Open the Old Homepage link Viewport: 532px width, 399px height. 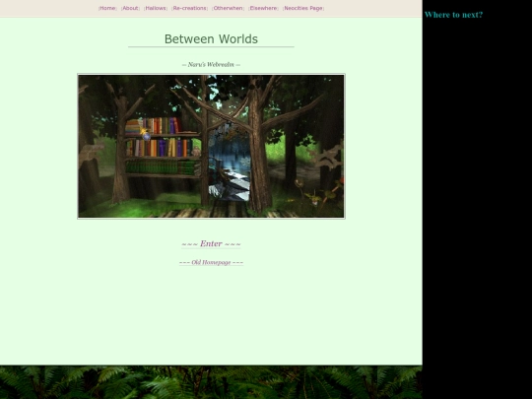coord(211,262)
